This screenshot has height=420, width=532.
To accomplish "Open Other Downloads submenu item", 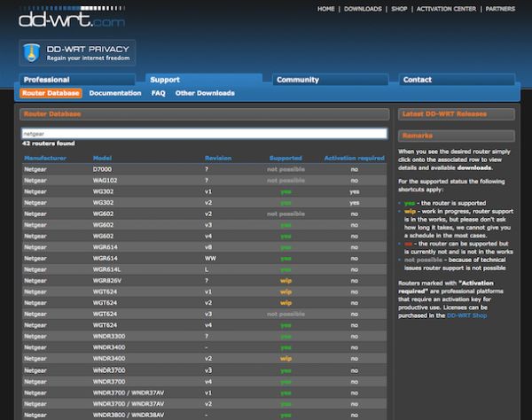I will click(205, 93).
